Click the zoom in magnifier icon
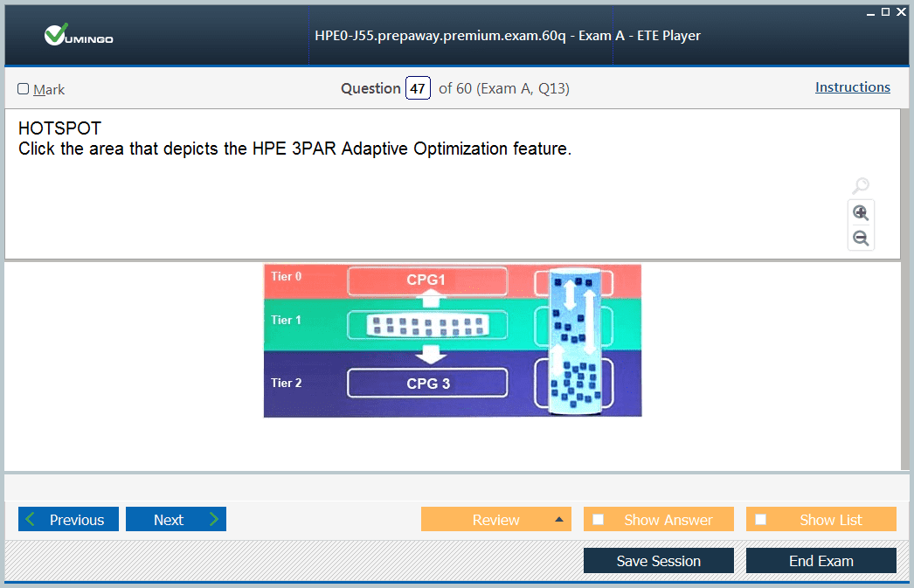This screenshot has width=914, height=588. [861, 212]
